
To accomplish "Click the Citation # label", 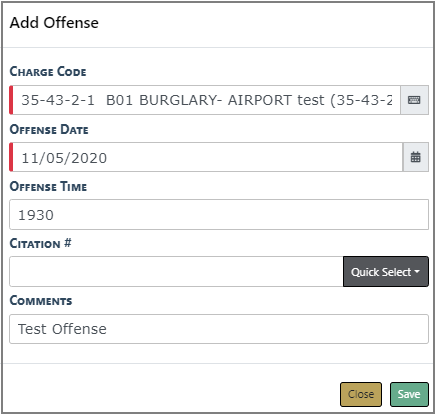I will click(40, 243).
